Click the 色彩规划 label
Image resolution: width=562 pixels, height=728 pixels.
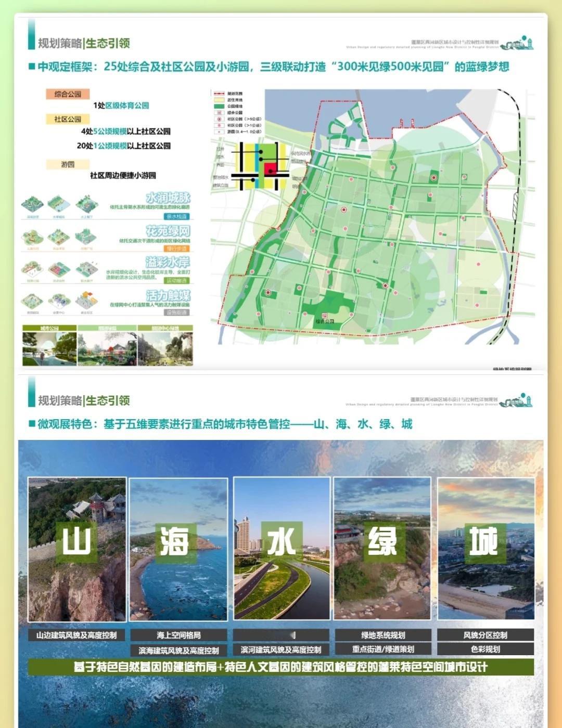click(x=486, y=649)
